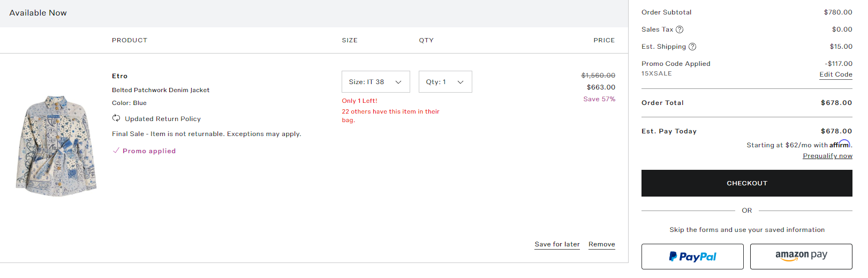
Task: Click the Updated Return Policy refresh icon
Action: (116, 118)
